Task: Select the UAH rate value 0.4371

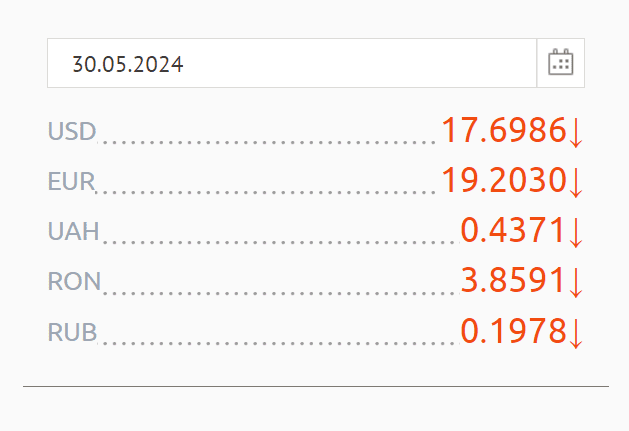Action: 513,230
